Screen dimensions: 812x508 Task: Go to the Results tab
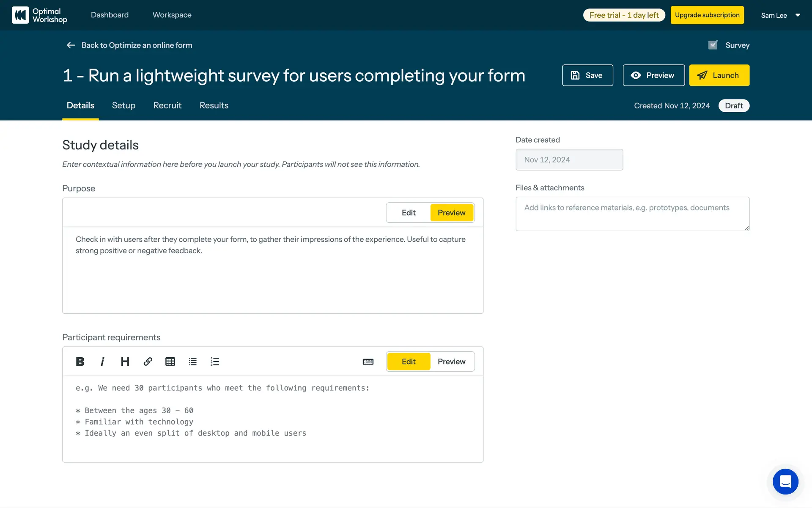coord(214,105)
